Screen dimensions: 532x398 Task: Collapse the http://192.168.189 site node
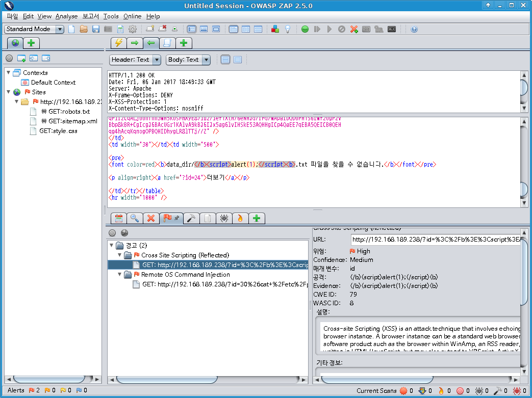pos(16,101)
